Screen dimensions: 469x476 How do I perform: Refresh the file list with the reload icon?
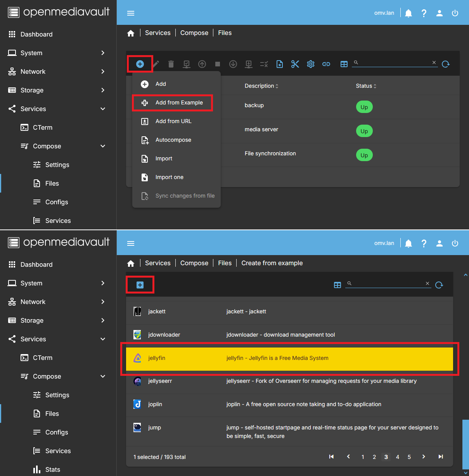(446, 64)
